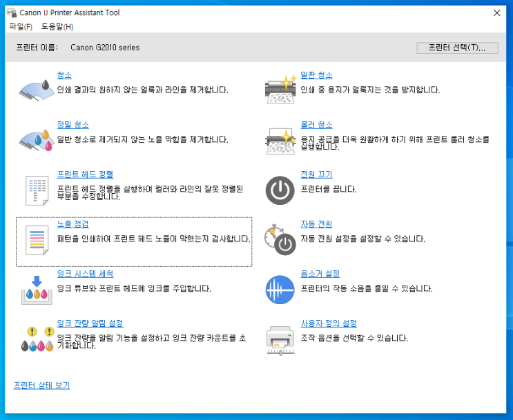Open the 프린터 상태 보기 link

pyautogui.click(x=41, y=386)
